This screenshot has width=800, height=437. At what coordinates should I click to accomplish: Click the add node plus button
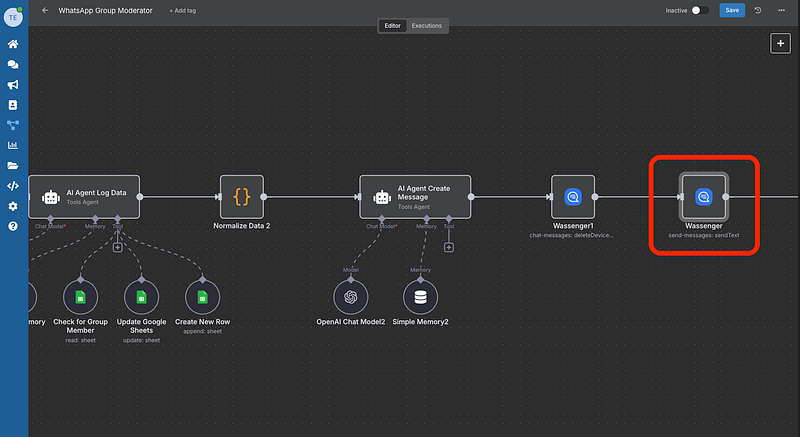[x=779, y=43]
